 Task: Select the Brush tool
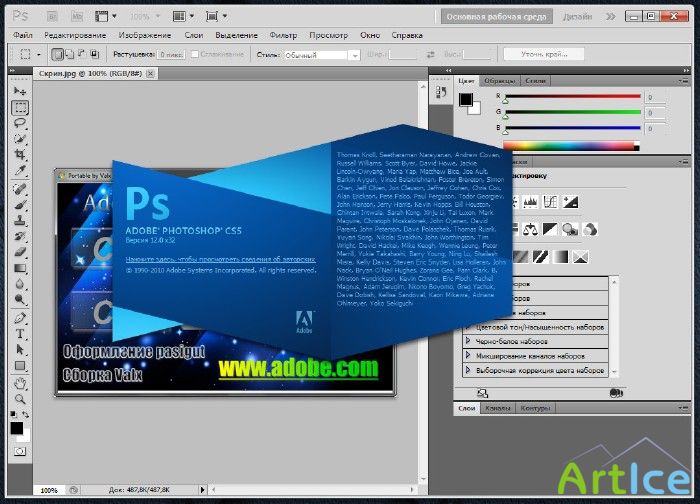click(20, 205)
